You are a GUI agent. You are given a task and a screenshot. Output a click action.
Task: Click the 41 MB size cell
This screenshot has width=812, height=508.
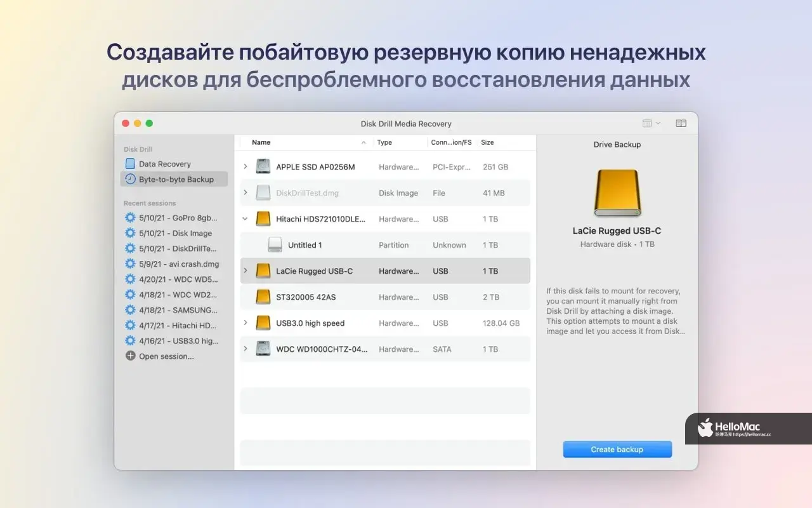pos(494,193)
